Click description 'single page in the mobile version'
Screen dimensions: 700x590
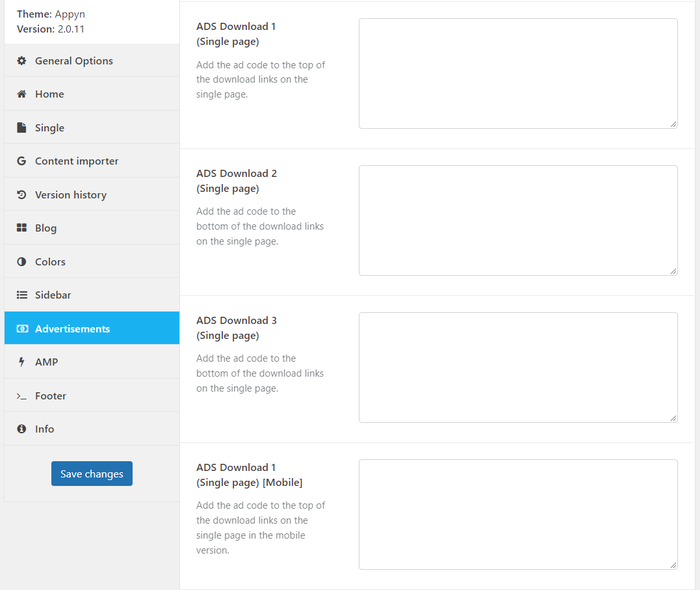250,543
